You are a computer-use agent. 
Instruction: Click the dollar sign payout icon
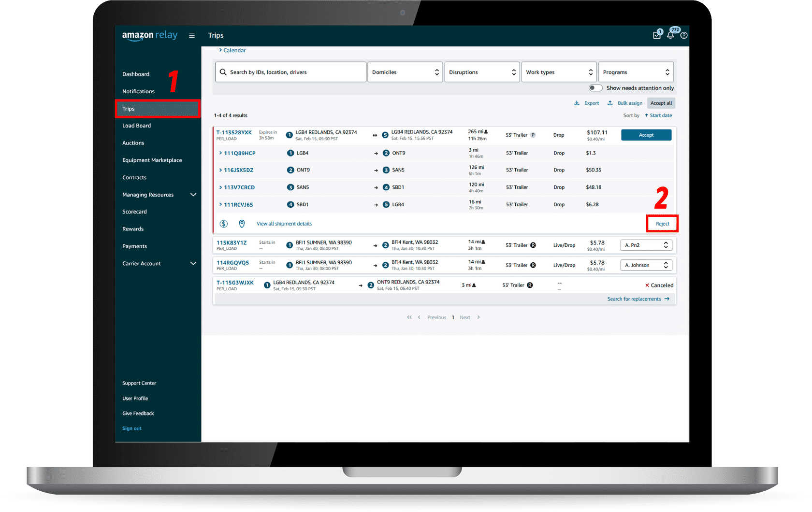(224, 224)
